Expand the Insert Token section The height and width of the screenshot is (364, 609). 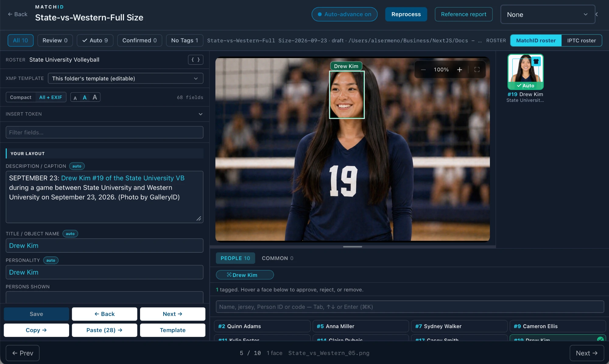(104, 114)
